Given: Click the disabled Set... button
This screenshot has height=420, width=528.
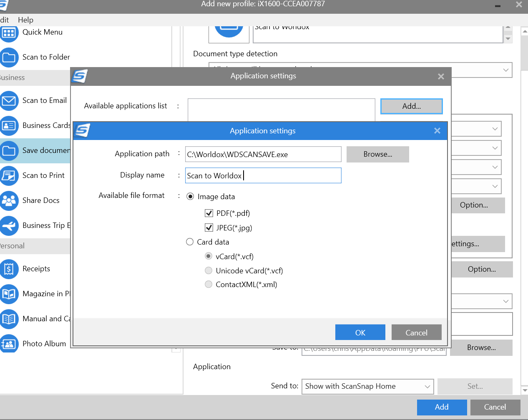Looking at the screenshot, I should (475, 386).
